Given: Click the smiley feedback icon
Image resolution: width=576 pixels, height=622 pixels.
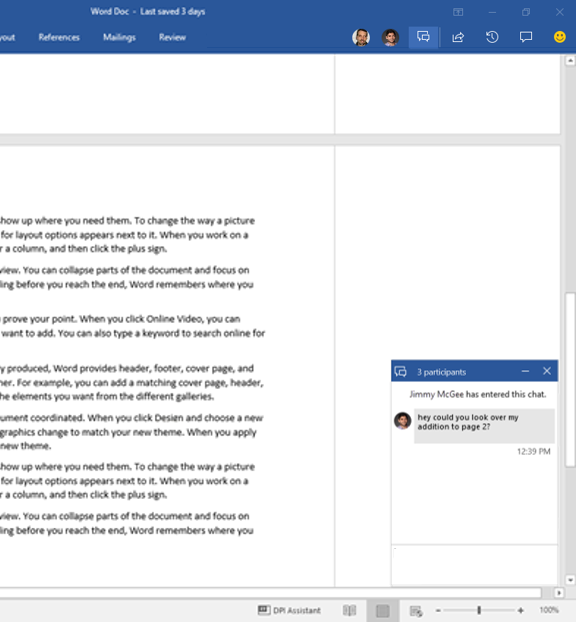Looking at the screenshot, I should coord(560,37).
